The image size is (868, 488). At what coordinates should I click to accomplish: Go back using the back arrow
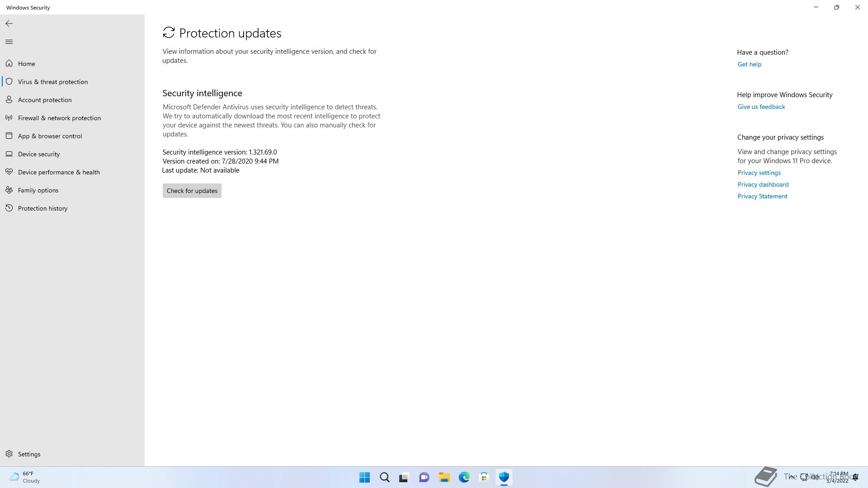9,23
